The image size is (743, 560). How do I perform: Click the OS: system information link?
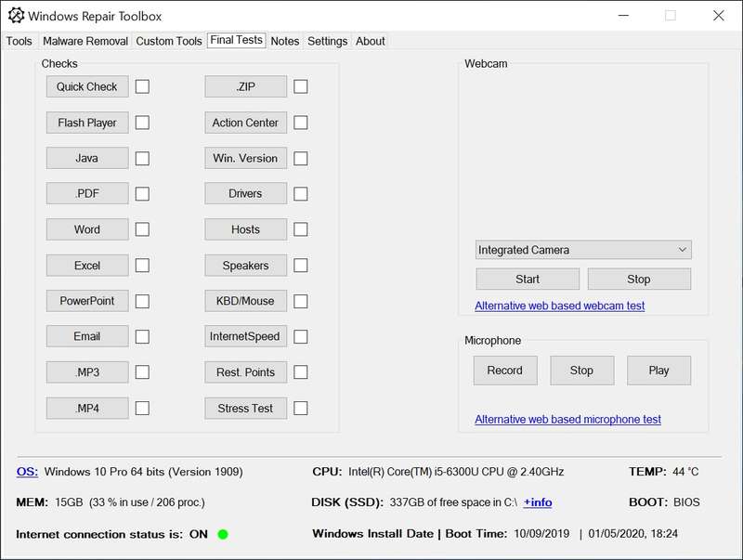click(27, 472)
